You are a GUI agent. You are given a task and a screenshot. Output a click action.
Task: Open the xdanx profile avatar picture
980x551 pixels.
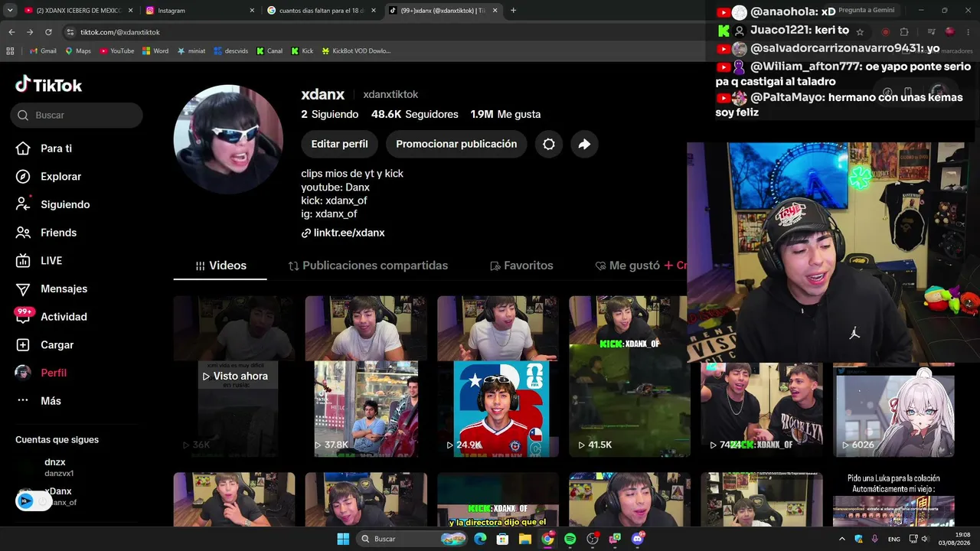point(228,139)
